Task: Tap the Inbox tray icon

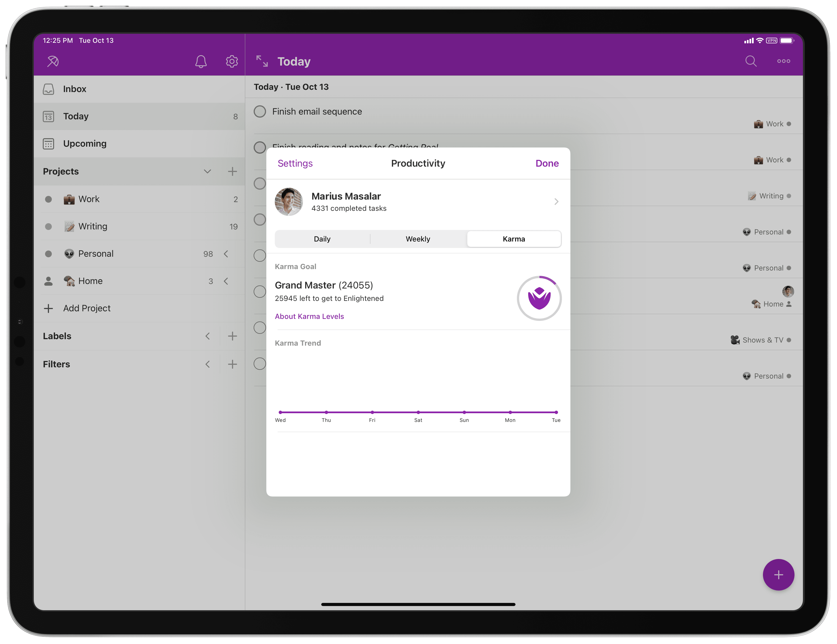Action: click(48, 89)
